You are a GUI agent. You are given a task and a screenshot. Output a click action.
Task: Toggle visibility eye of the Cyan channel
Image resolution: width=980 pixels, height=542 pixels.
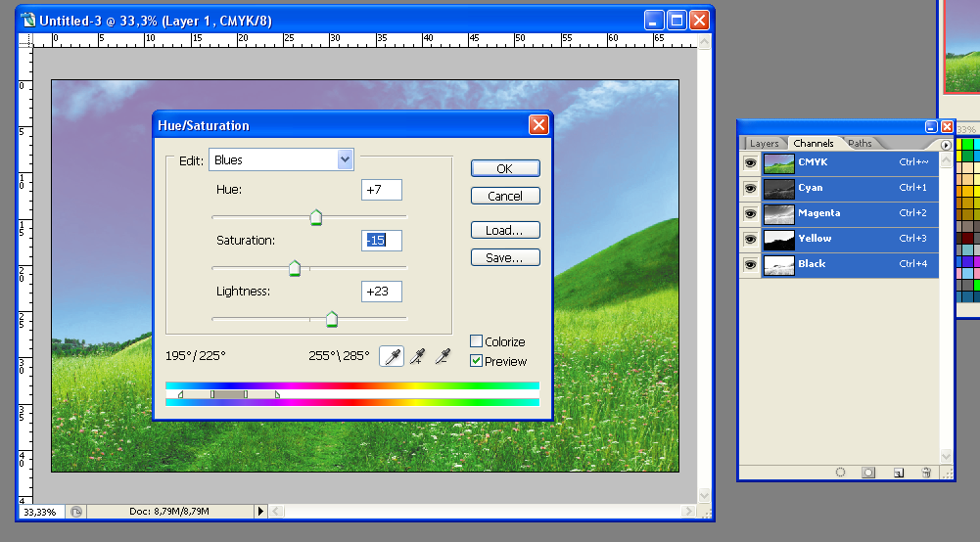point(750,189)
